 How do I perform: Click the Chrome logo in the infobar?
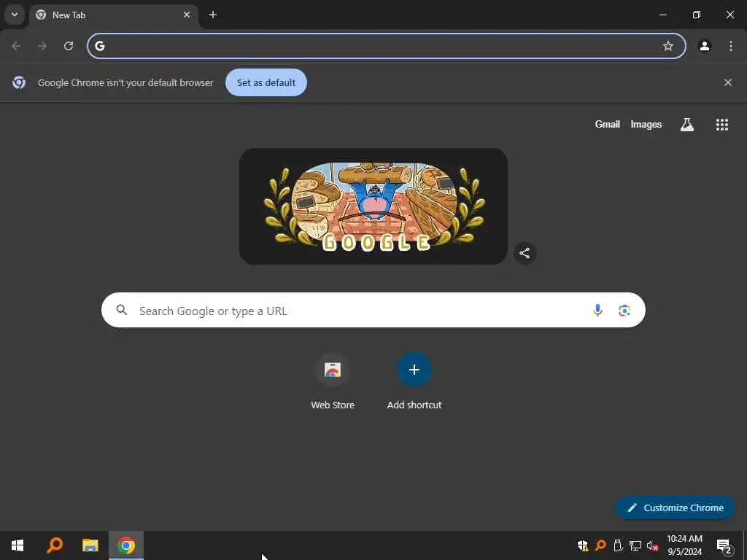point(19,82)
